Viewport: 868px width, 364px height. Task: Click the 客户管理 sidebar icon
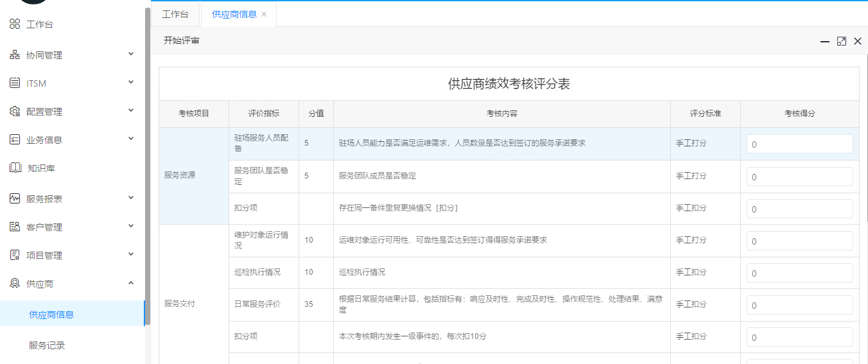pyautogui.click(x=15, y=227)
